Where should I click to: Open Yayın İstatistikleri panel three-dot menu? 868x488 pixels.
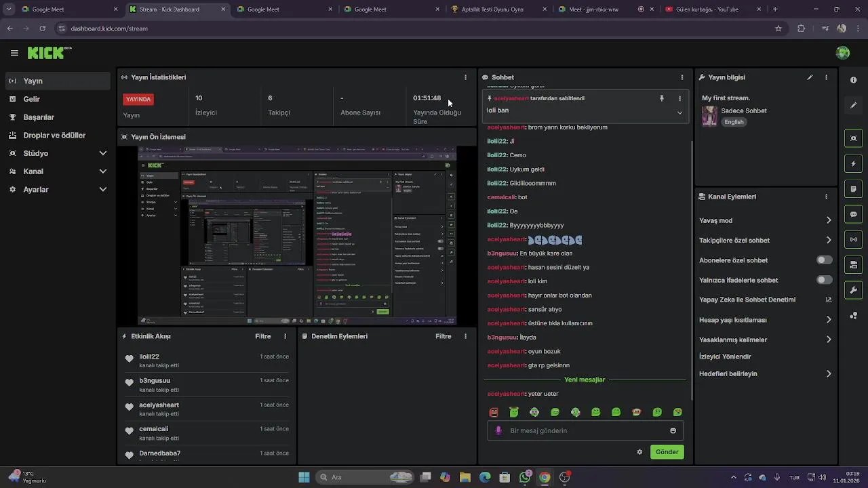pos(465,77)
